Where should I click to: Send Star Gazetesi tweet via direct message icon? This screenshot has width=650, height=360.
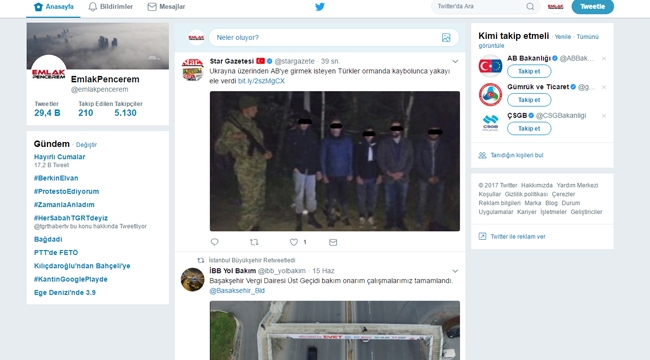click(333, 242)
